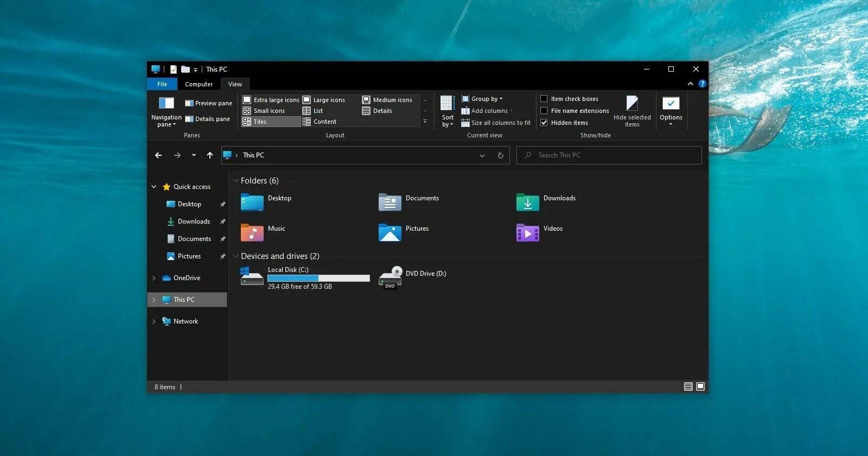
Task: Refresh the This PC view
Action: [501, 156]
